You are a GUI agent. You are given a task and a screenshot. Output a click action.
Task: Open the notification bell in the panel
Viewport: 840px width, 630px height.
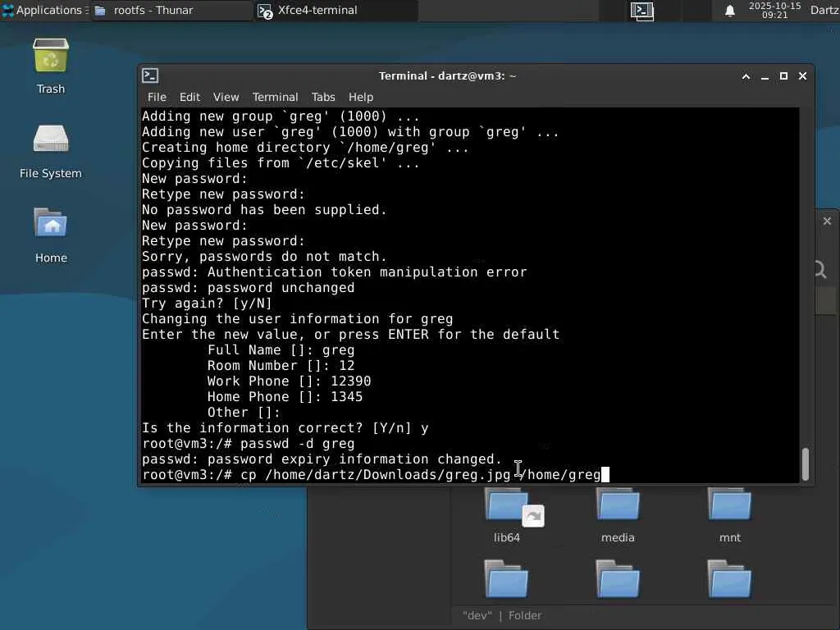click(729, 11)
